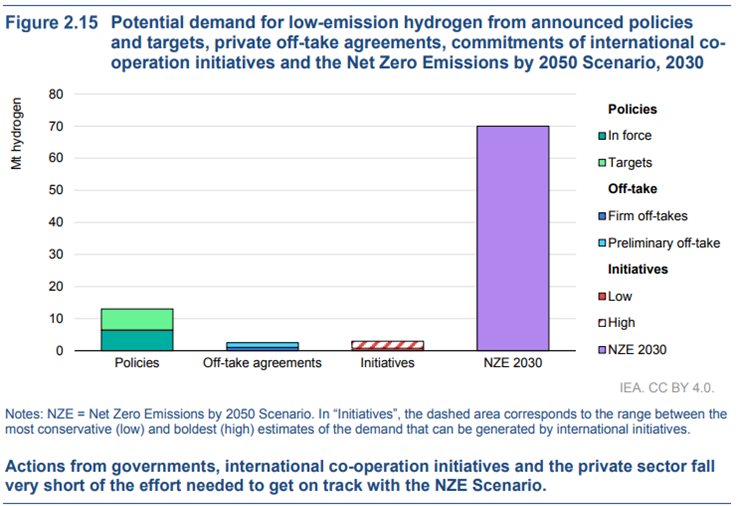Click the purple NZE 2030 legend swatch
Image resolution: width=738 pixels, height=506 pixels.
[602, 349]
